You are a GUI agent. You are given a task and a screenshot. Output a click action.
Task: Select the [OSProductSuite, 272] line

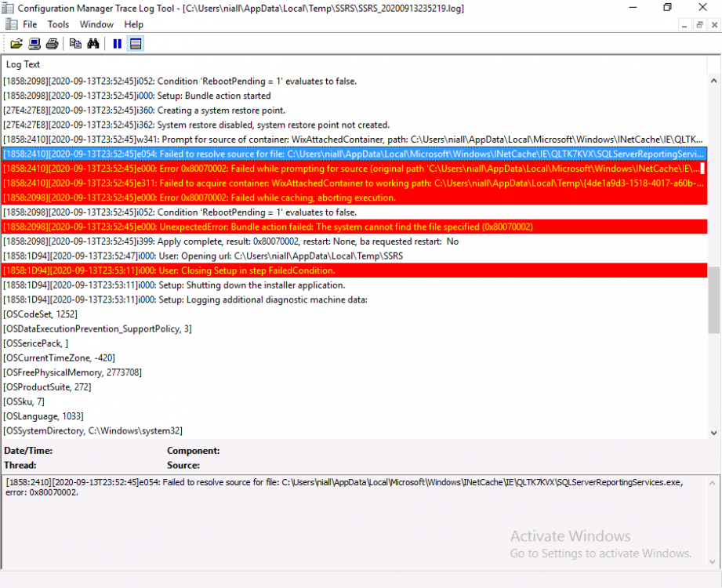tap(354, 387)
